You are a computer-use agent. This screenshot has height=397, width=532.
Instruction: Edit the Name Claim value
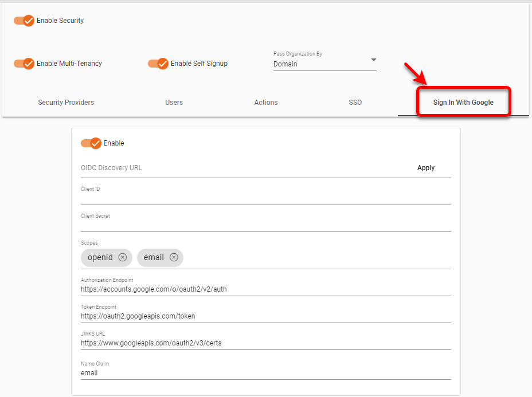click(x=229, y=373)
